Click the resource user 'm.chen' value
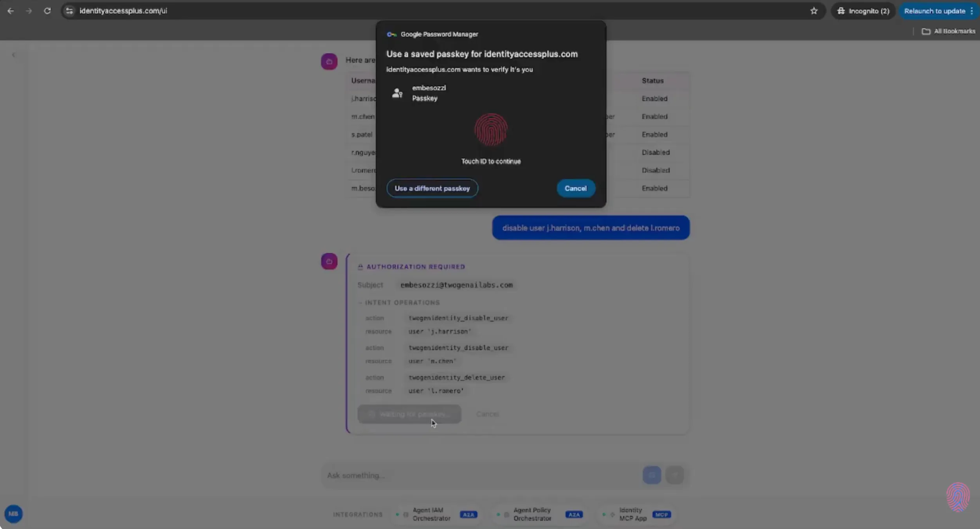The width and height of the screenshot is (980, 529). click(432, 361)
